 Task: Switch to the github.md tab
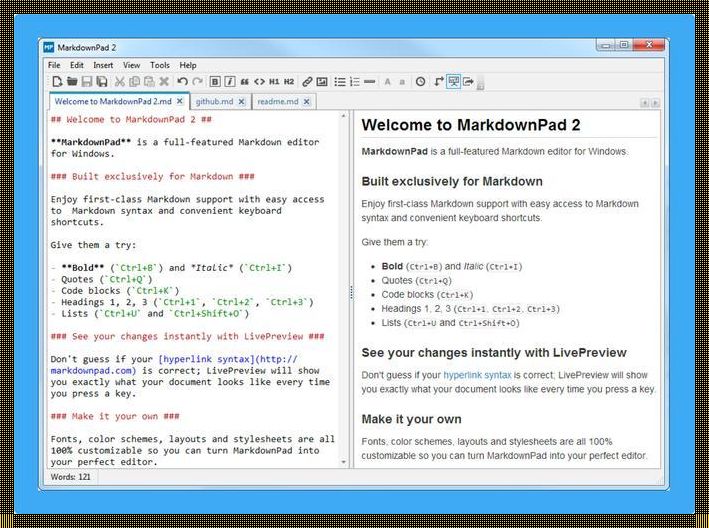pos(214,102)
